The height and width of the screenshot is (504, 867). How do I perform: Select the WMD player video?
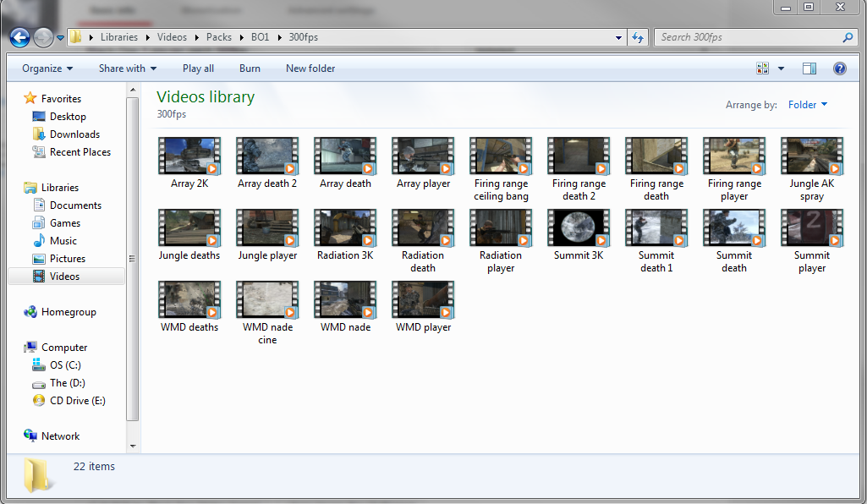pos(423,307)
